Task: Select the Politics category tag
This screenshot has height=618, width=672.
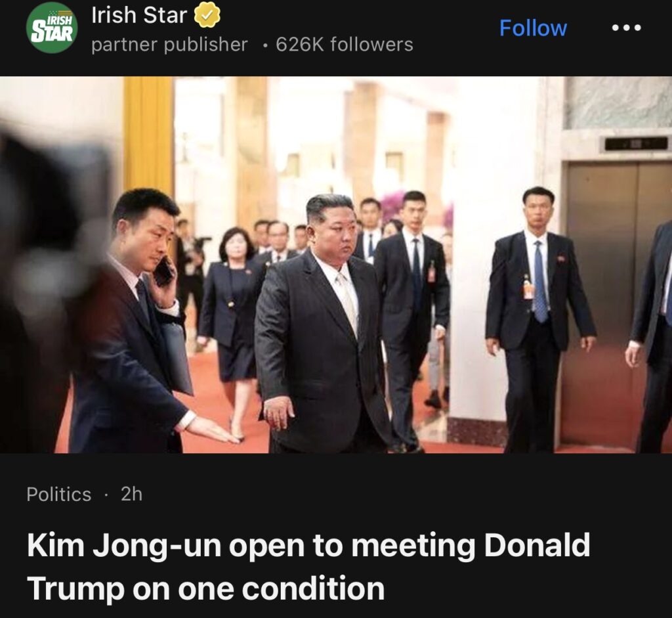Action: pyautogui.click(x=58, y=495)
